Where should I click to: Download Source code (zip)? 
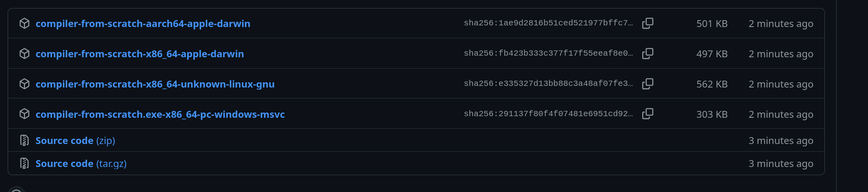[x=75, y=141]
